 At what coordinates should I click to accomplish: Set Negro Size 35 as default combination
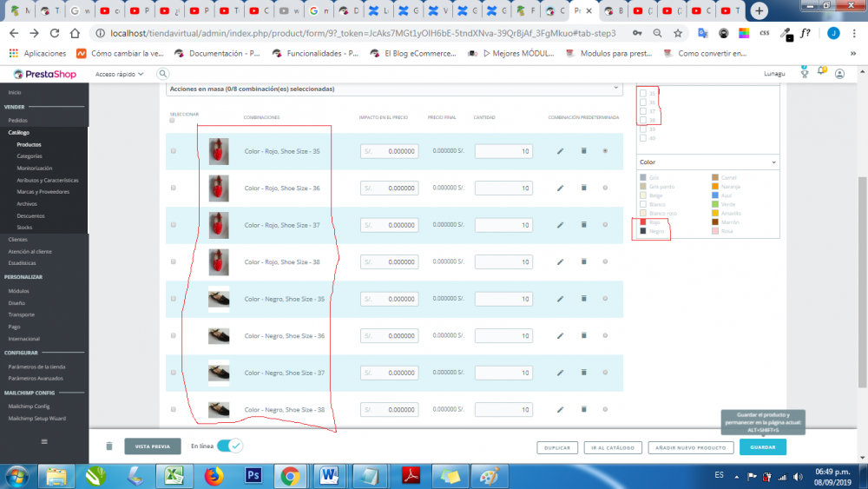point(605,299)
